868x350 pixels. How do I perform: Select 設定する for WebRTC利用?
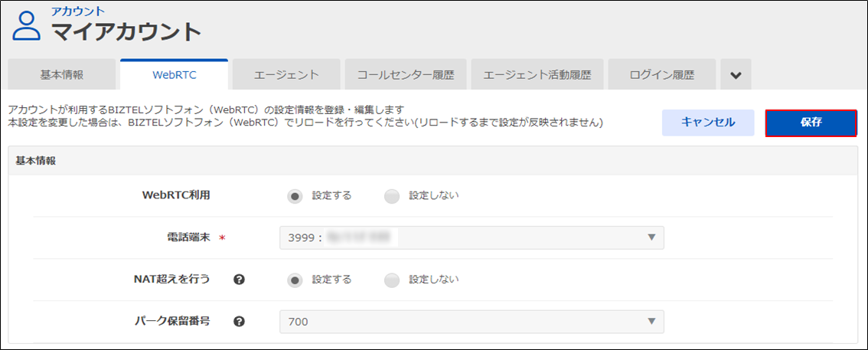294,195
